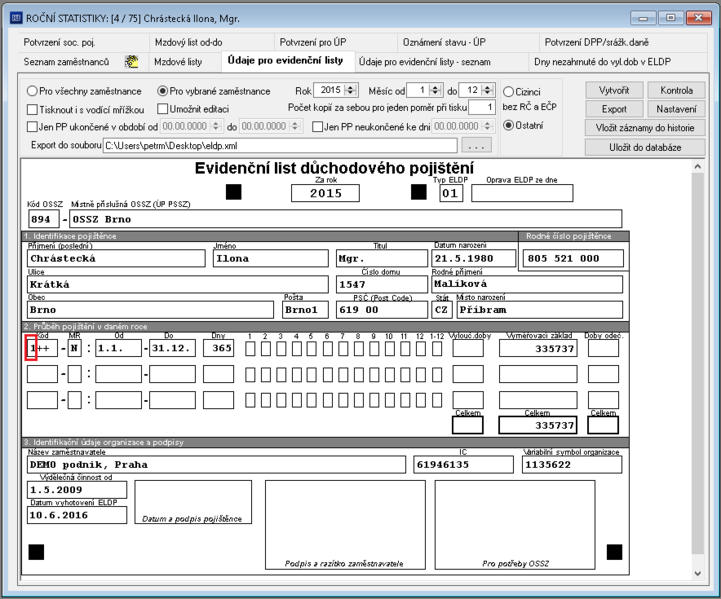Click the Příjmení field Chrástecká
This screenshot has width=721, height=599.
(x=116, y=258)
